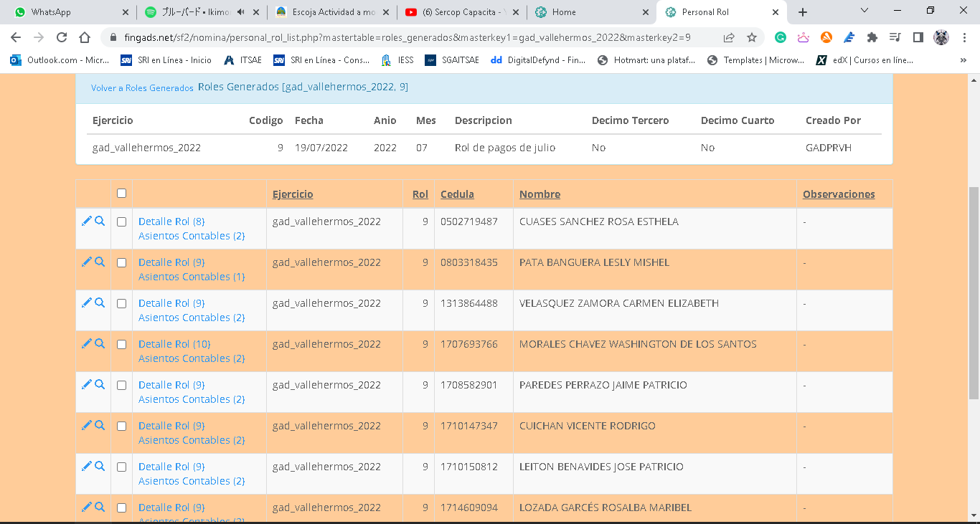Image resolution: width=980 pixels, height=524 pixels.
Task: Click magnifier view icon for PATA BANGUERA row
Action: (100, 262)
